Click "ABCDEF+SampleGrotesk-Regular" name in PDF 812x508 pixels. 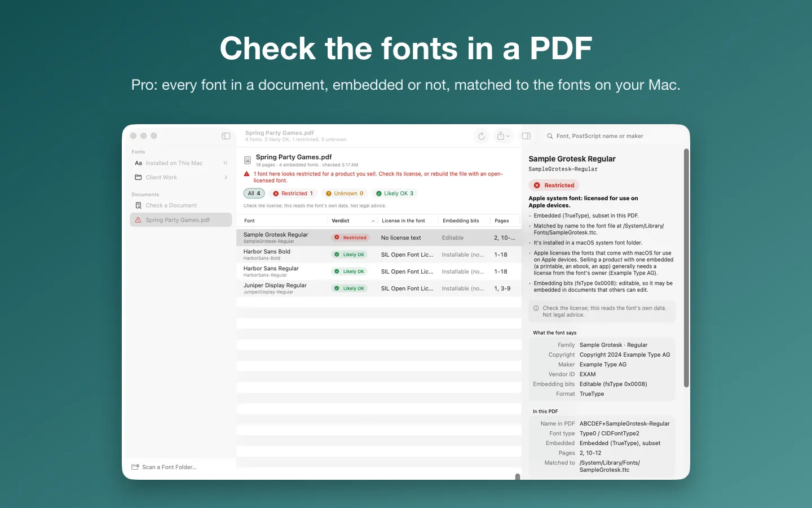(625, 424)
